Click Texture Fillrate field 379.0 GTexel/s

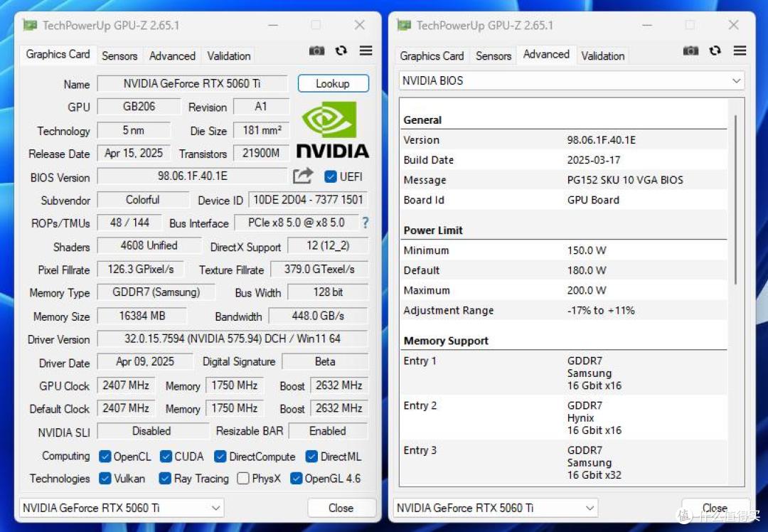[x=319, y=270]
